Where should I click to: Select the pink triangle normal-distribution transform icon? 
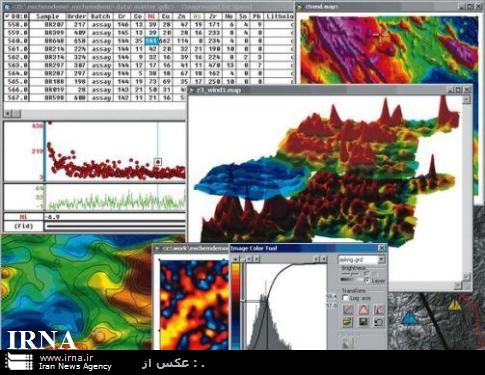(363, 309)
